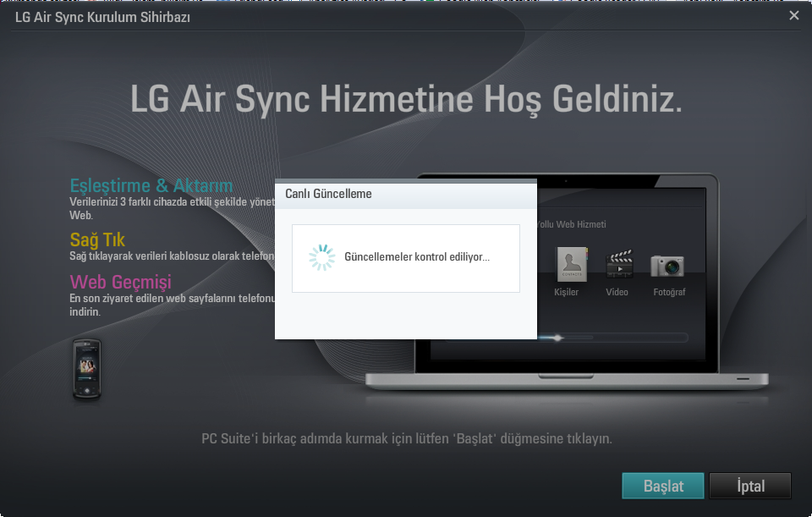Click the PC Suite install instruction text

[407, 439]
